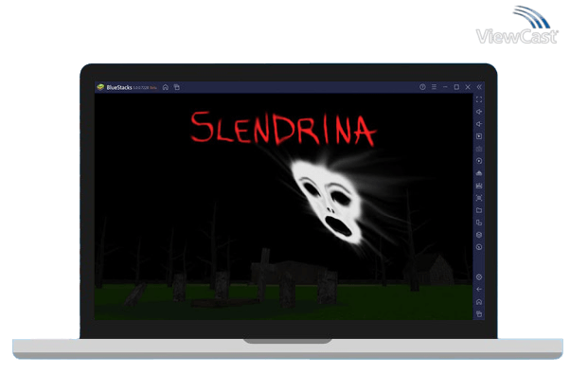Open keyboard controls icon
This screenshot has width=570, height=392.
(x=479, y=149)
